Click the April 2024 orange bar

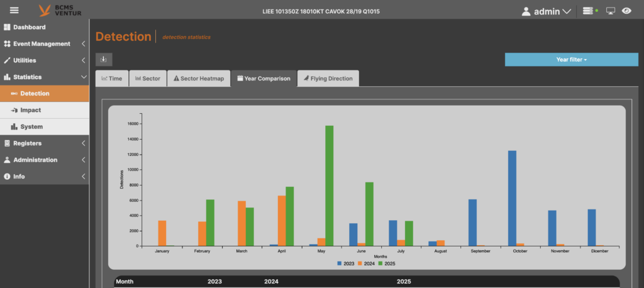click(282, 221)
